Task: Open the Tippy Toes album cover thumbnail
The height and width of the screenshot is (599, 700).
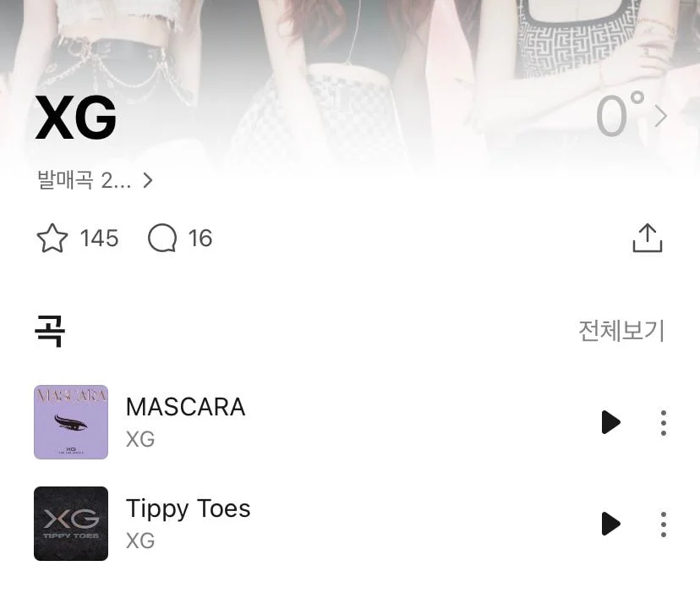Action: click(x=71, y=524)
